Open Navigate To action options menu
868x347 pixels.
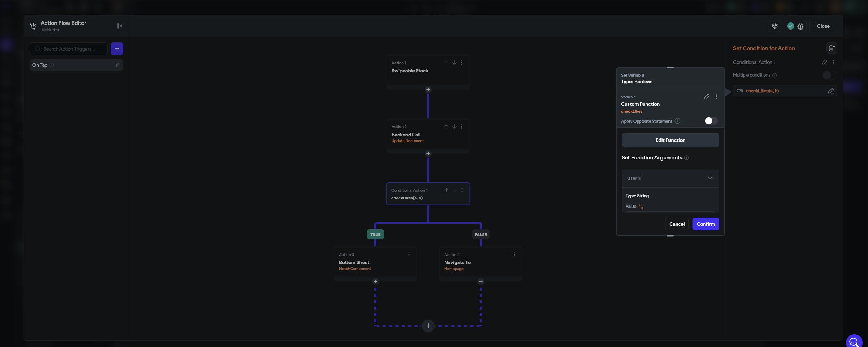pos(514,254)
